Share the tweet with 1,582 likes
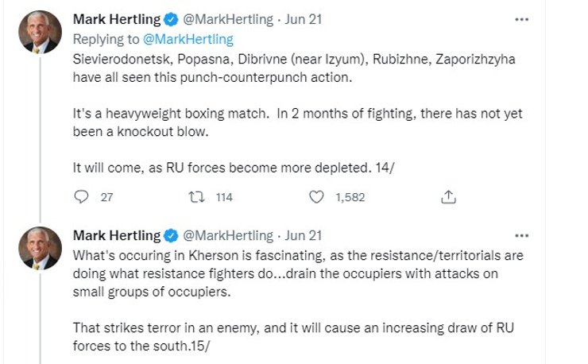This screenshot has height=364, width=588. [x=448, y=197]
